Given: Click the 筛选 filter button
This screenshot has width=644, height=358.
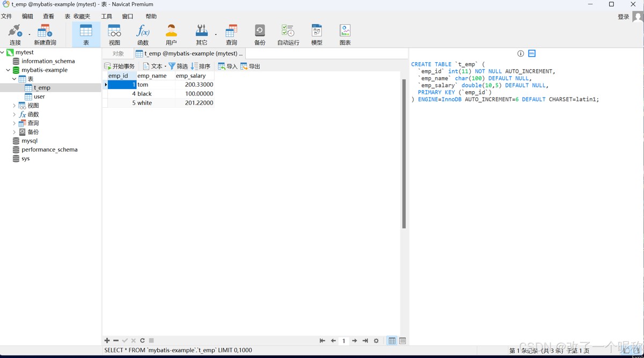Looking at the screenshot, I should tap(178, 66).
